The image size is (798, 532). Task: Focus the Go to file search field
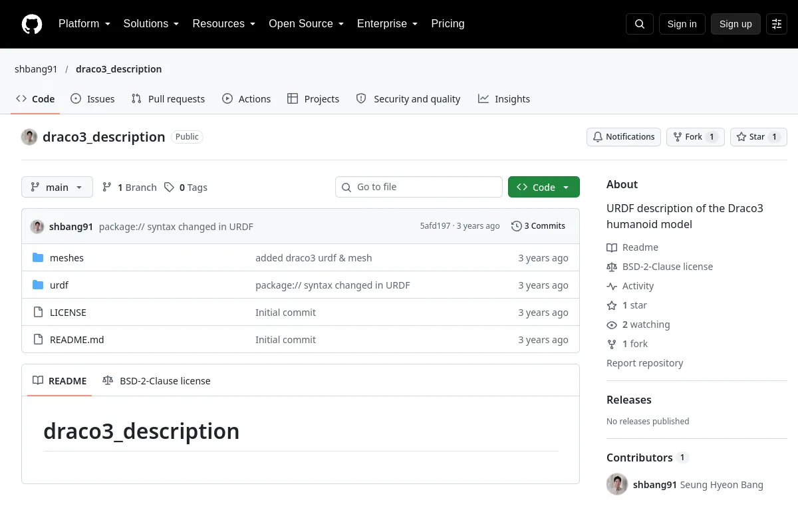click(x=419, y=188)
